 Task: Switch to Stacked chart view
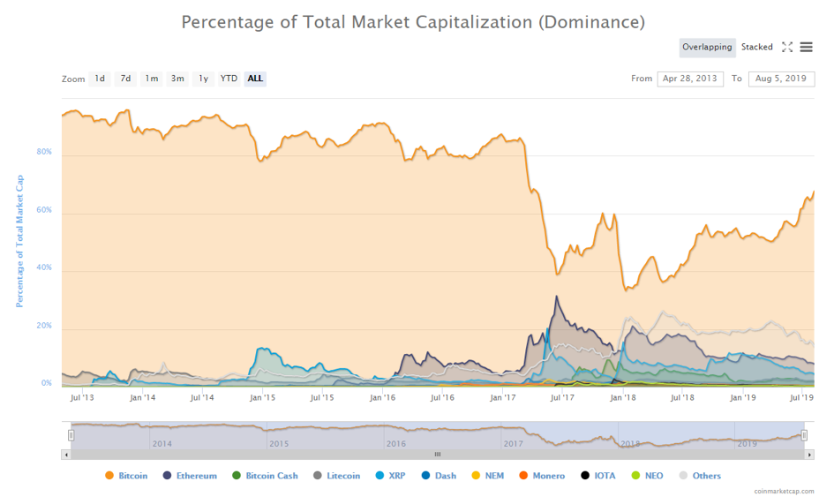click(x=756, y=48)
